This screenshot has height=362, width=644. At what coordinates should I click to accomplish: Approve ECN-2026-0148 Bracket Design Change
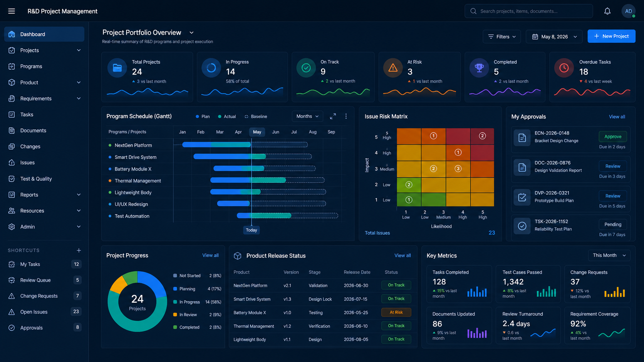[x=613, y=137]
